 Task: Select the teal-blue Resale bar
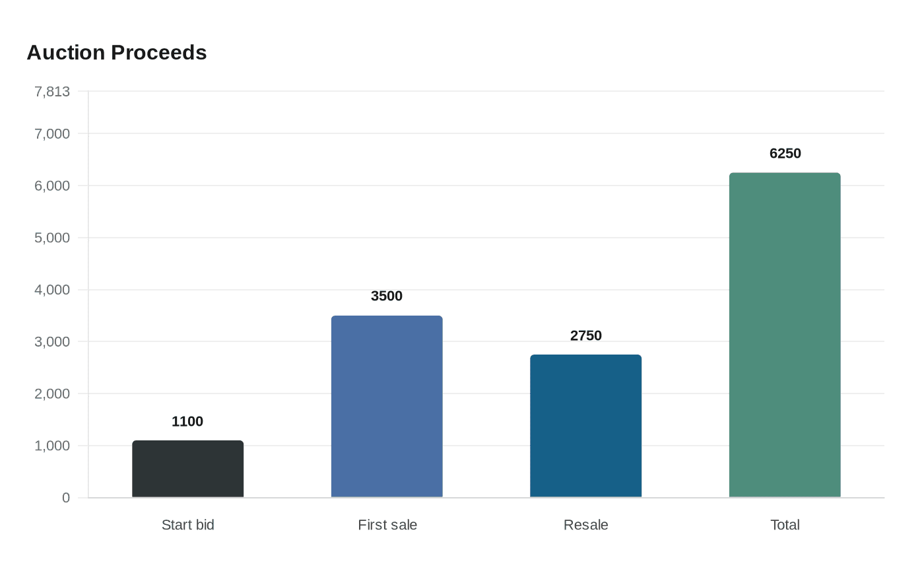click(x=585, y=426)
